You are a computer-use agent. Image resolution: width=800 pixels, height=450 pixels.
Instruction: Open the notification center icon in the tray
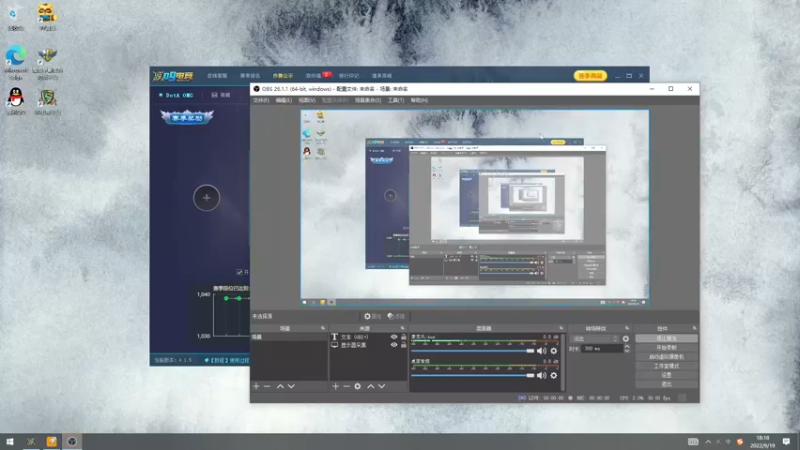click(786, 442)
